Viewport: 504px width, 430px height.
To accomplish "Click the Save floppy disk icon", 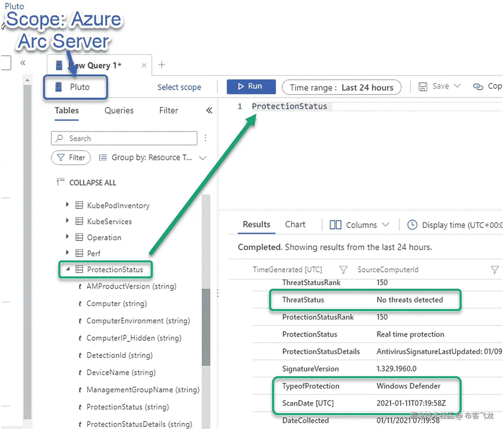I will pyautogui.click(x=422, y=86).
